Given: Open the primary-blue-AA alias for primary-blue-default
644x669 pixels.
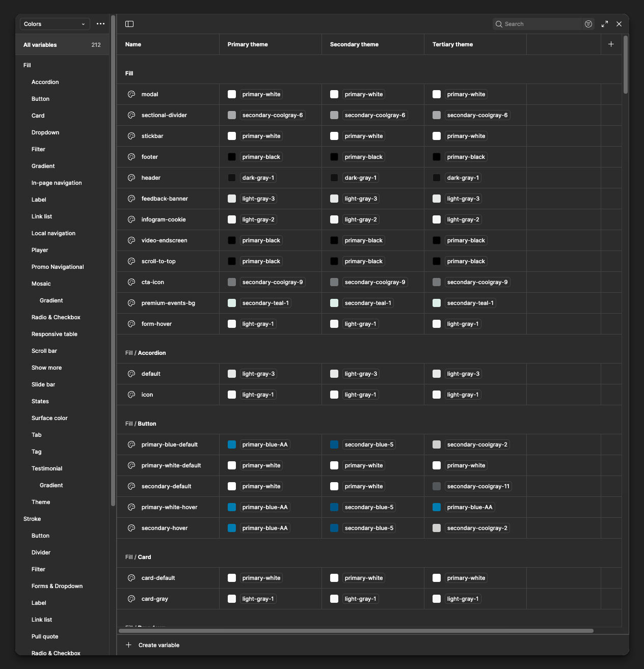Looking at the screenshot, I should tap(264, 444).
